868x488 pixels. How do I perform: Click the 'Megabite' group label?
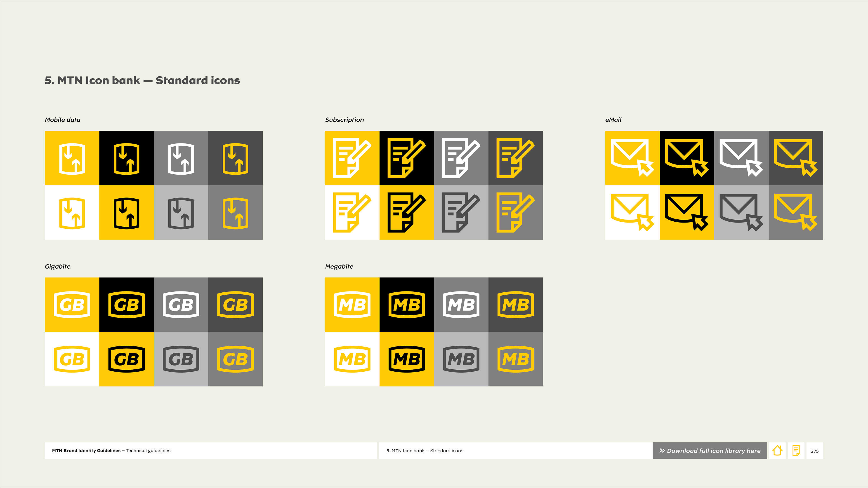[339, 266]
